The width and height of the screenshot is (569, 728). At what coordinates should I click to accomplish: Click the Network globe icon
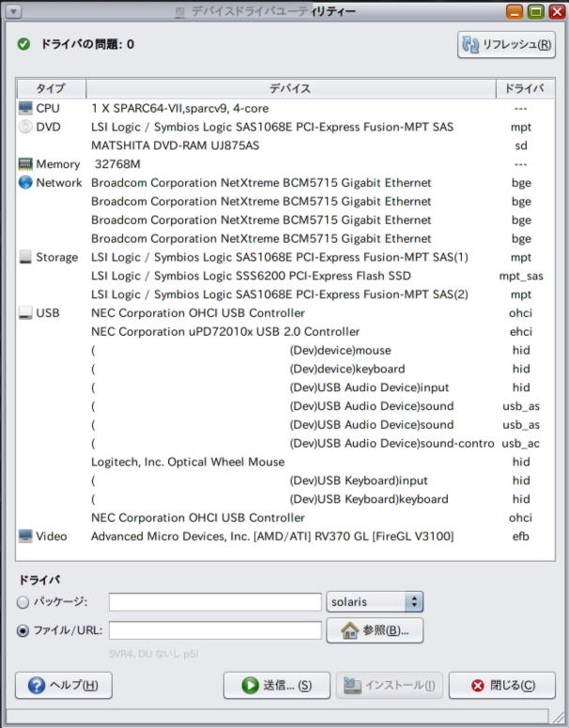pyautogui.click(x=24, y=182)
